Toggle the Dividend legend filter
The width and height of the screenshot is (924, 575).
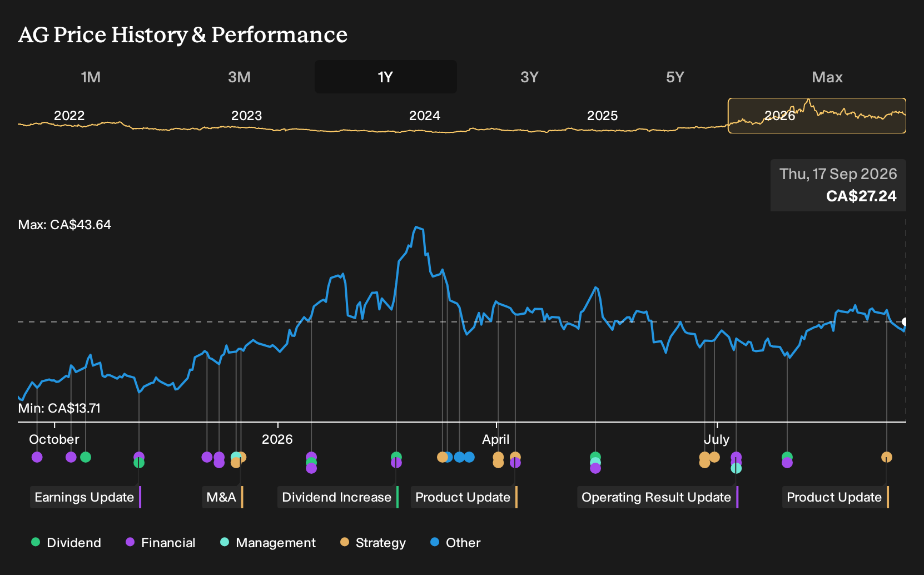(x=66, y=543)
